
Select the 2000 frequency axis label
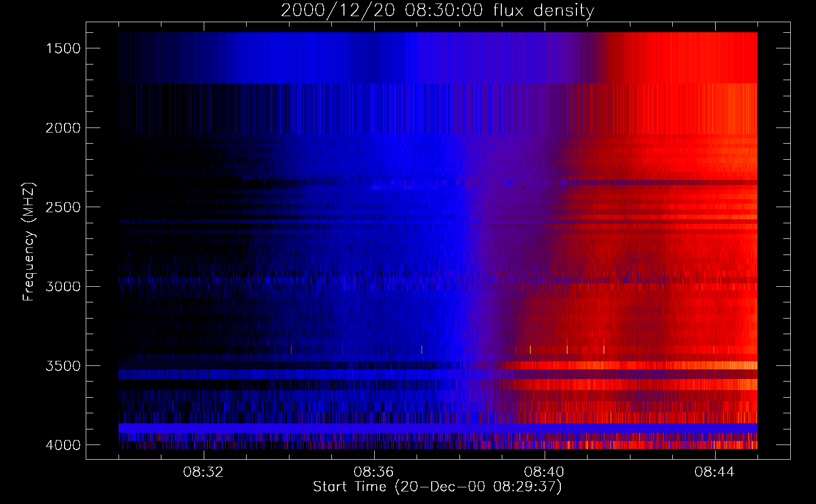click(63, 128)
